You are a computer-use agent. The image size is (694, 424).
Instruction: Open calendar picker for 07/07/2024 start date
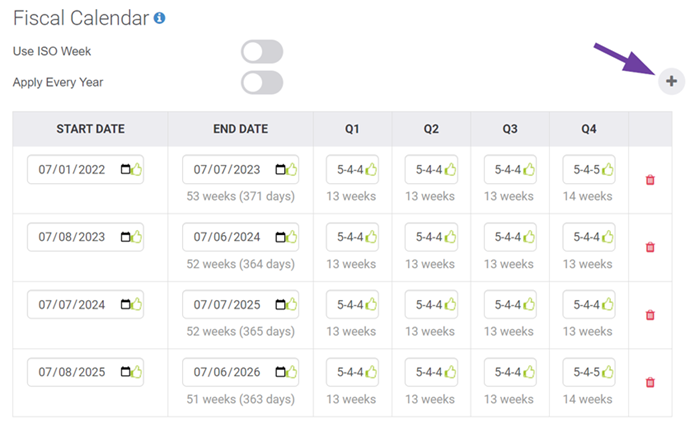pos(126,305)
